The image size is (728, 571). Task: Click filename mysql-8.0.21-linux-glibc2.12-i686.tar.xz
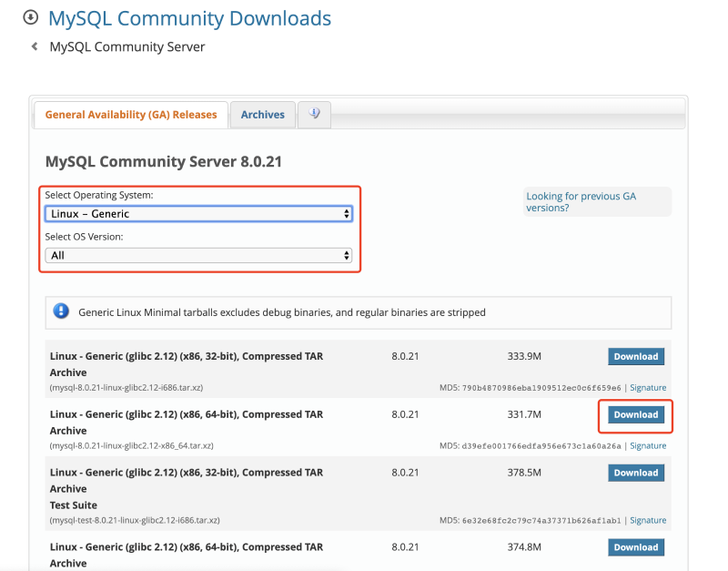tap(126, 387)
